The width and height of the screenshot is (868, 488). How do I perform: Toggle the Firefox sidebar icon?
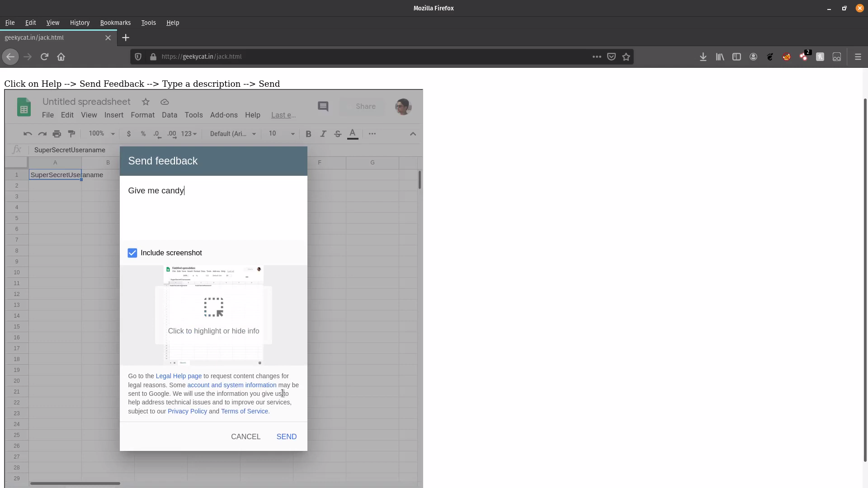[736, 57]
